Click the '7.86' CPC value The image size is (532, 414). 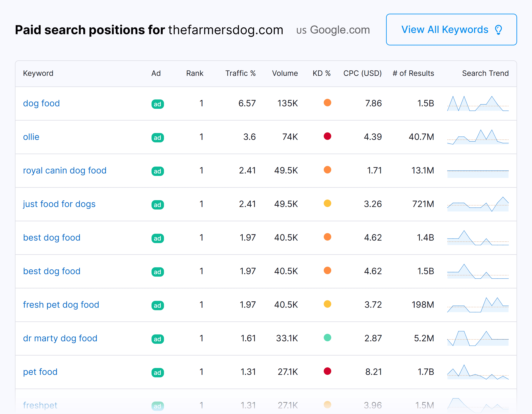click(x=373, y=103)
